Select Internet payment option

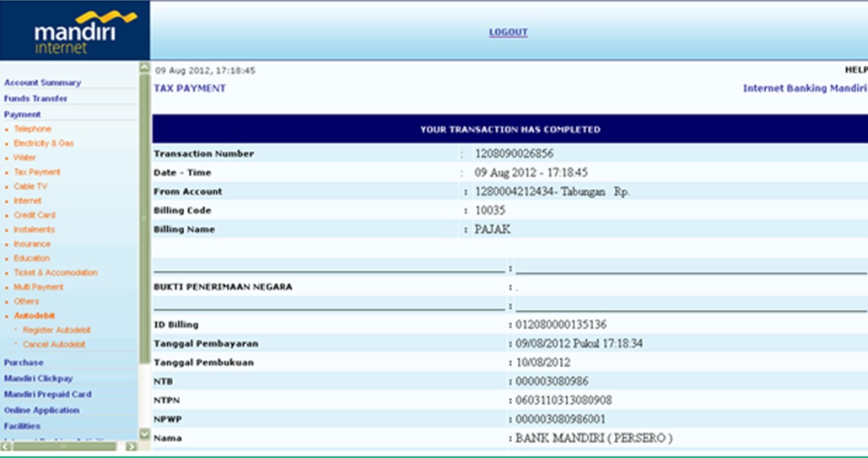point(27,201)
